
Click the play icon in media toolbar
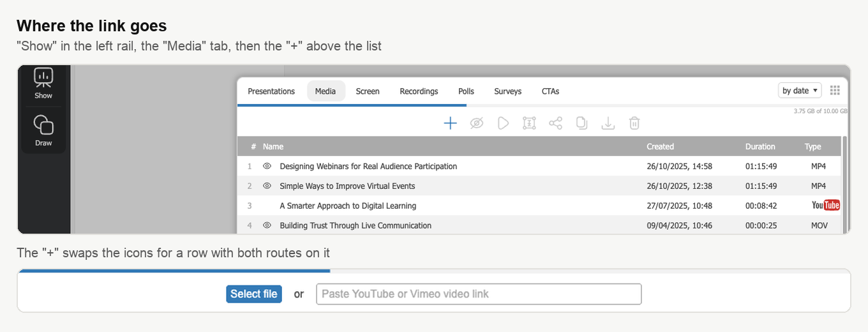504,123
